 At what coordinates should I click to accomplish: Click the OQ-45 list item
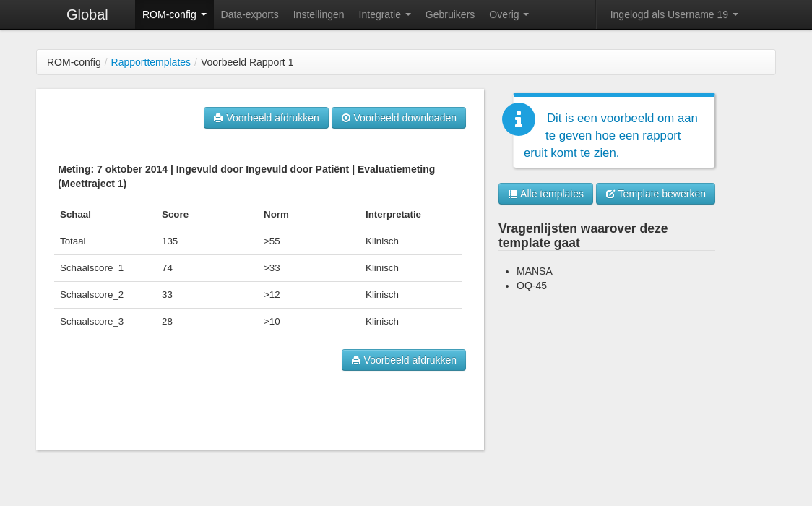tap(532, 286)
